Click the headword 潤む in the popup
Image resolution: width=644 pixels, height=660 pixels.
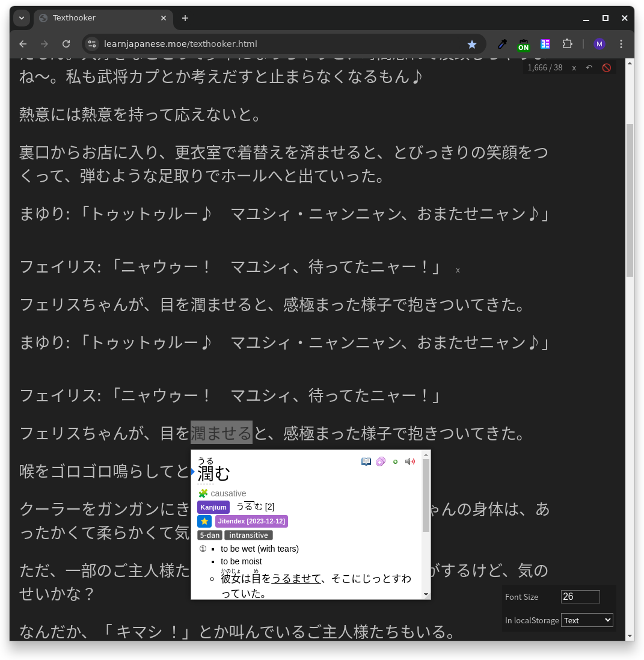213,474
